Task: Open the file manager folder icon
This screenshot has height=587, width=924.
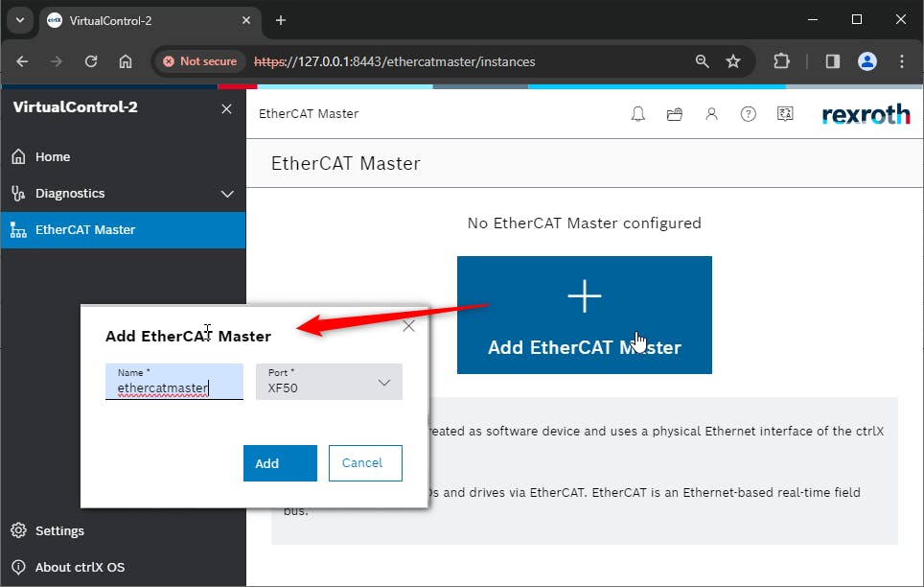Action: click(674, 114)
